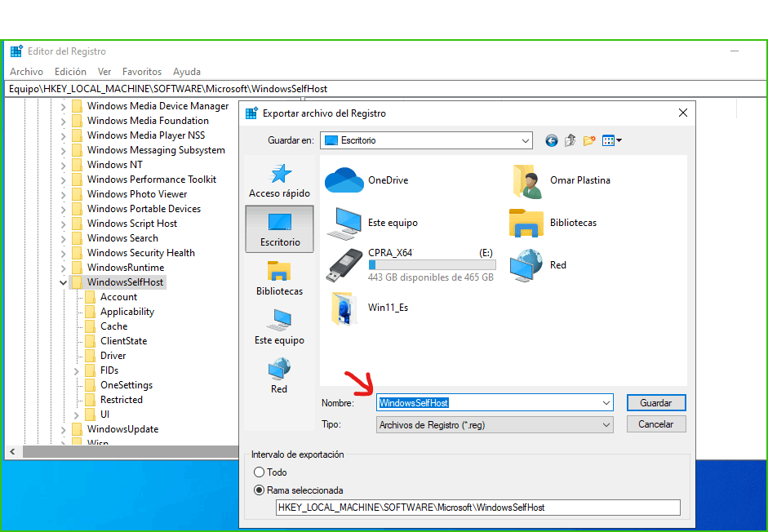Open the View menu icon in dialog toolbar

point(612,140)
